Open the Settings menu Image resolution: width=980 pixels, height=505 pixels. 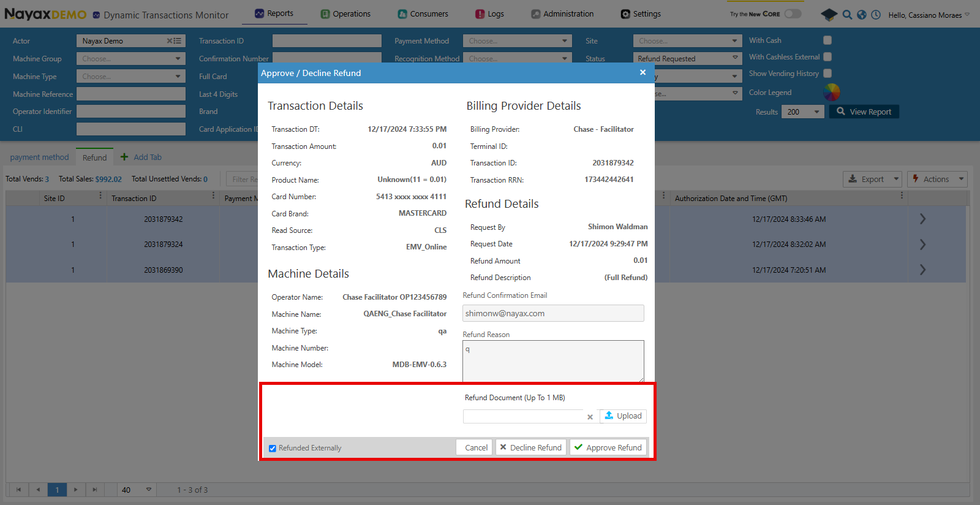[x=641, y=13]
